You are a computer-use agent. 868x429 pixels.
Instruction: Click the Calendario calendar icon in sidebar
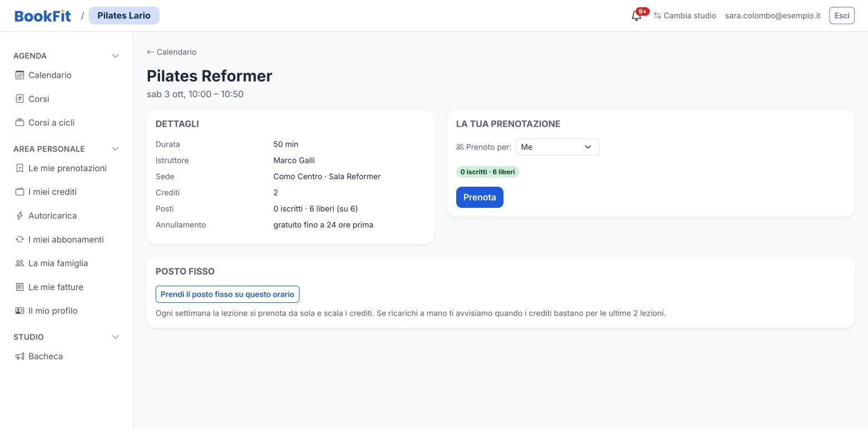point(19,75)
